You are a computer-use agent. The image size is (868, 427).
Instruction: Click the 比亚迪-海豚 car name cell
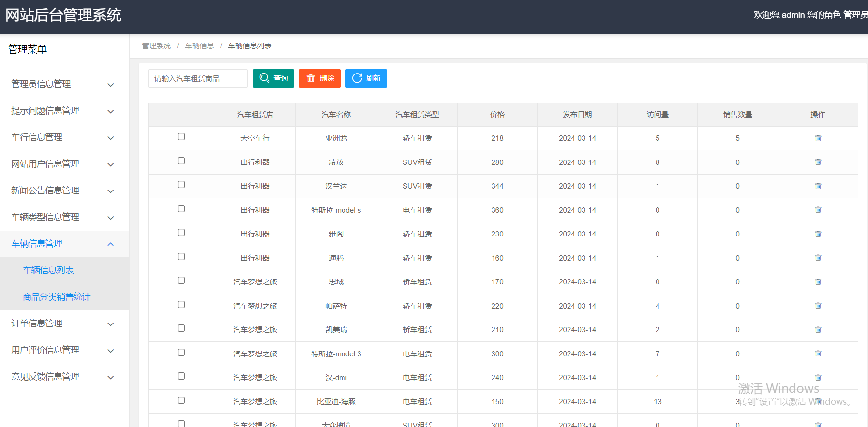point(336,402)
